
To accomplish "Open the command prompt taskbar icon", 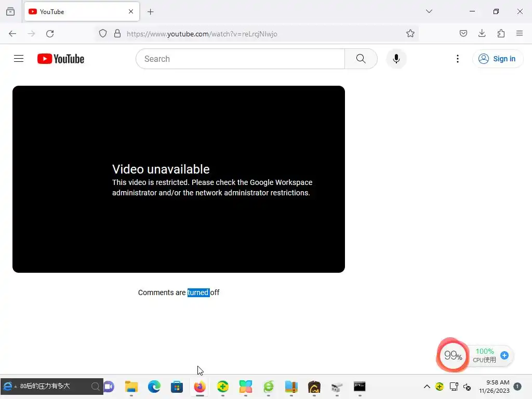I will (360, 387).
